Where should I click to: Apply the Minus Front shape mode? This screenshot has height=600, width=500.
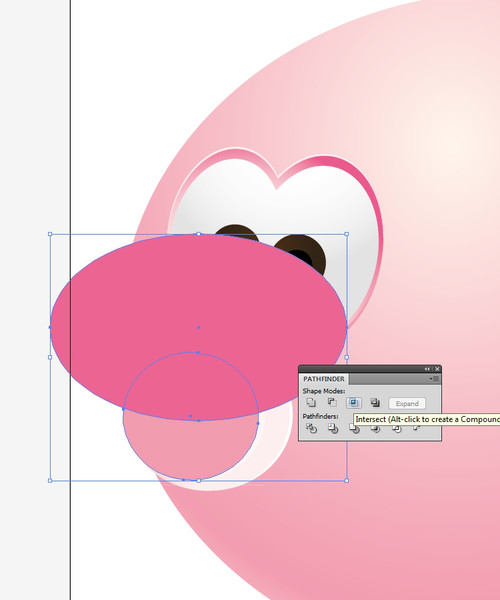pos(332,403)
